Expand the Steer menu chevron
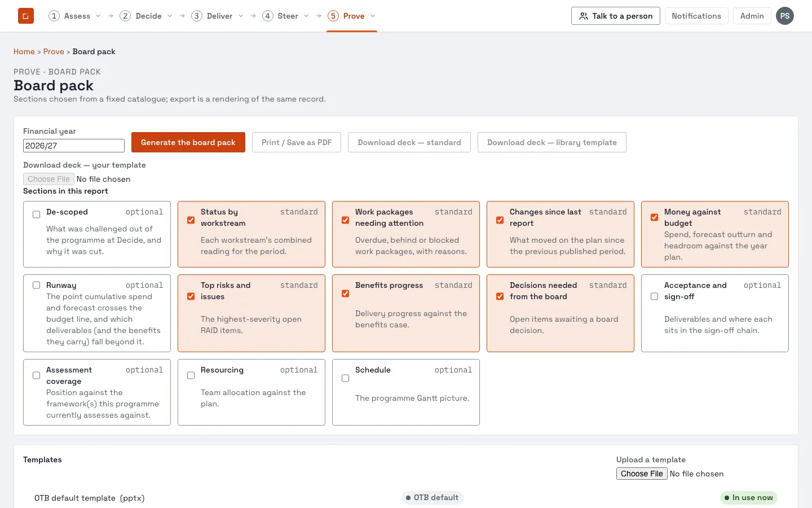812x508 pixels. (306, 16)
